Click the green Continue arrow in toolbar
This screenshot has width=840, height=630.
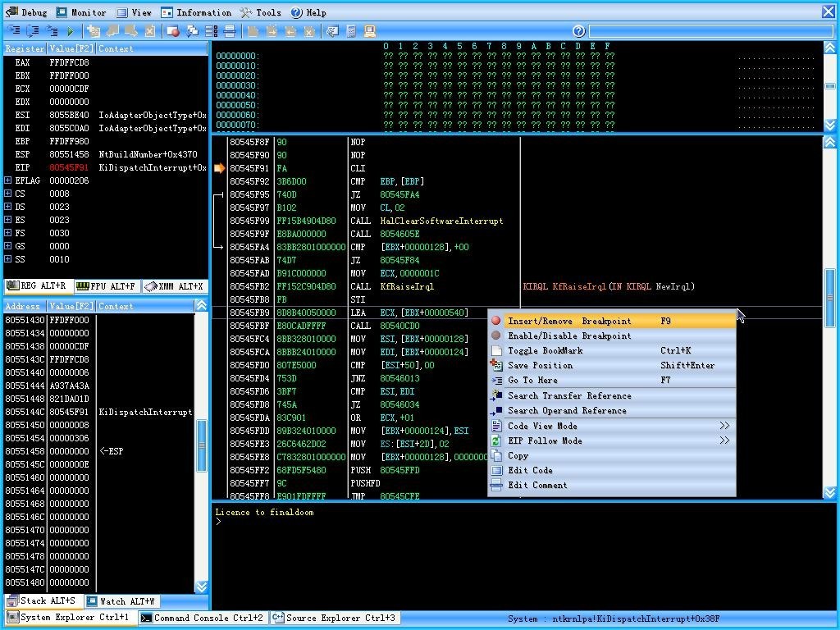tap(71, 31)
